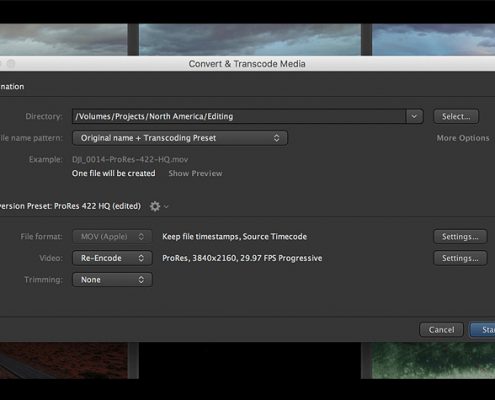
Task: Select the blue sky thumbnail at top right
Action: (433, 39)
